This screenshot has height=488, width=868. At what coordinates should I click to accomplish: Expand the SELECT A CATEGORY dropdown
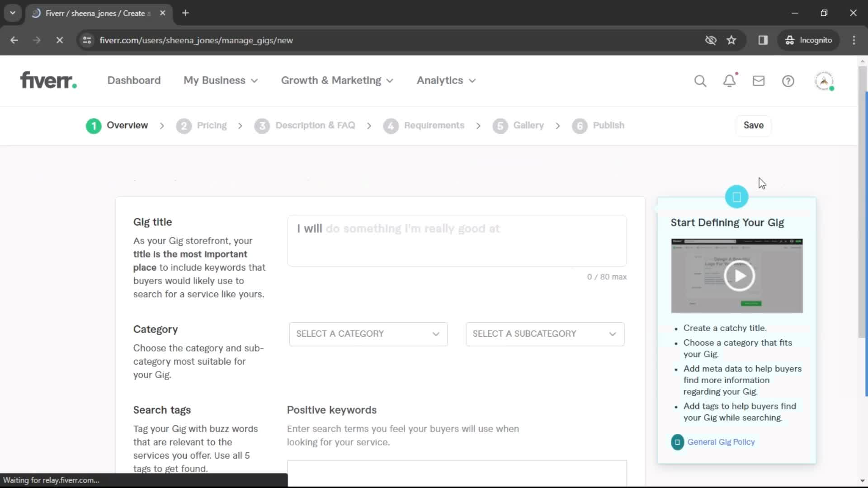366,333
